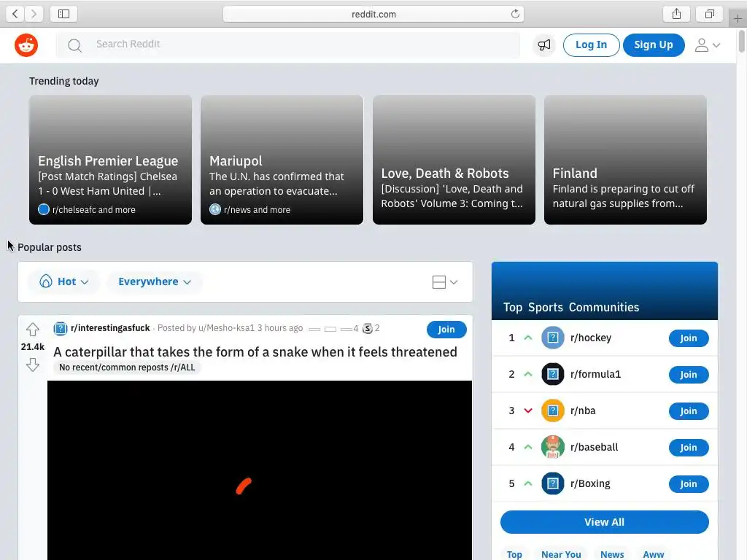Open u/Mesho-ksa1 user profile link
This screenshot has height=560, width=747.
pyautogui.click(x=227, y=327)
